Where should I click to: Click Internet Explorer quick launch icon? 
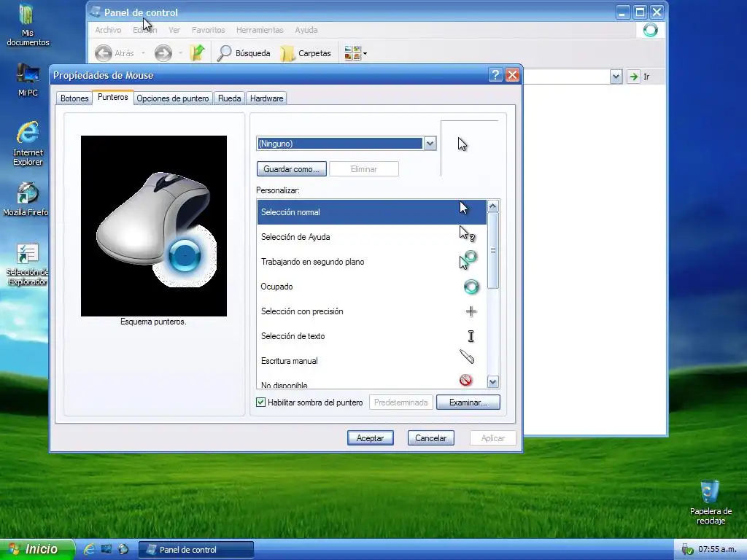[x=89, y=549]
